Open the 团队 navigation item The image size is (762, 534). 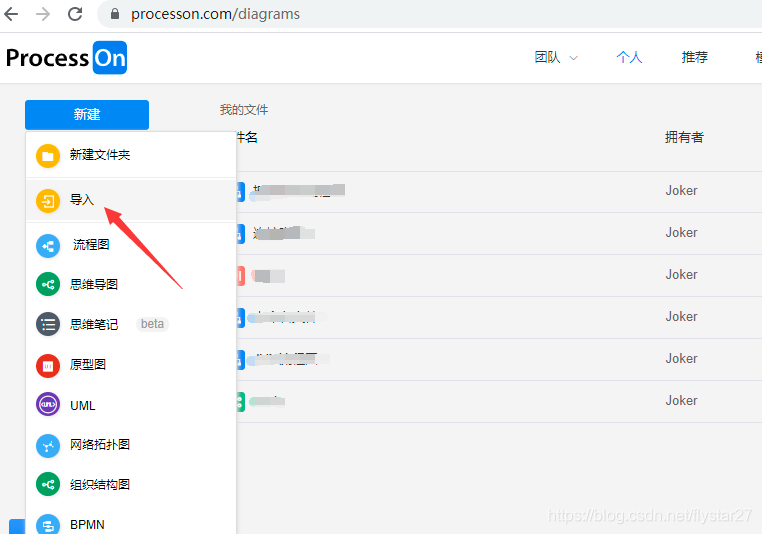point(547,57)
